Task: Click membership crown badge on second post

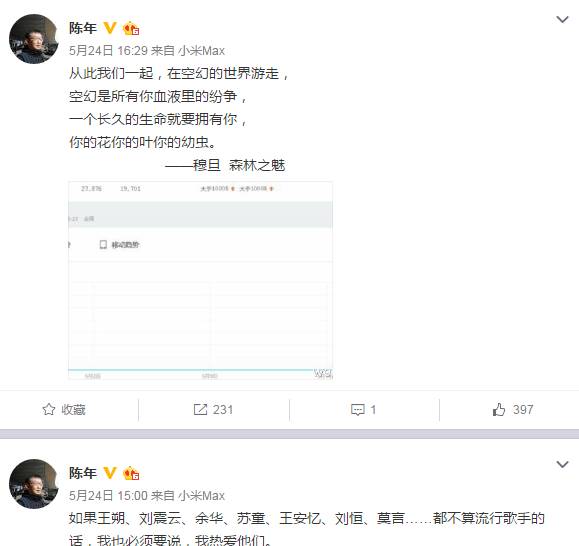Action: (x=131, y=473)
